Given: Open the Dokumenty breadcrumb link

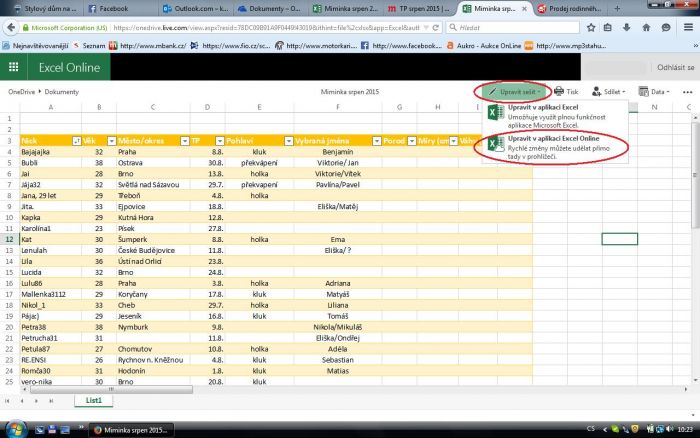Looking at the screenshot, I should (x=62, y=91).
